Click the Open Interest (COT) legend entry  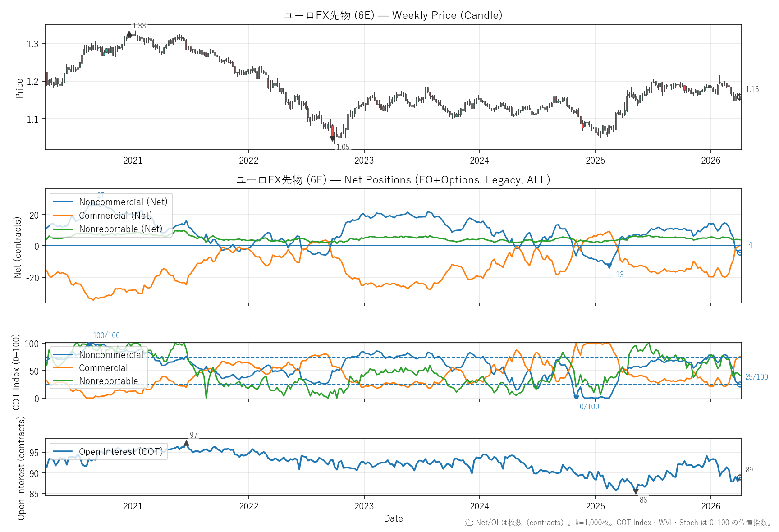tap(121, 452)
